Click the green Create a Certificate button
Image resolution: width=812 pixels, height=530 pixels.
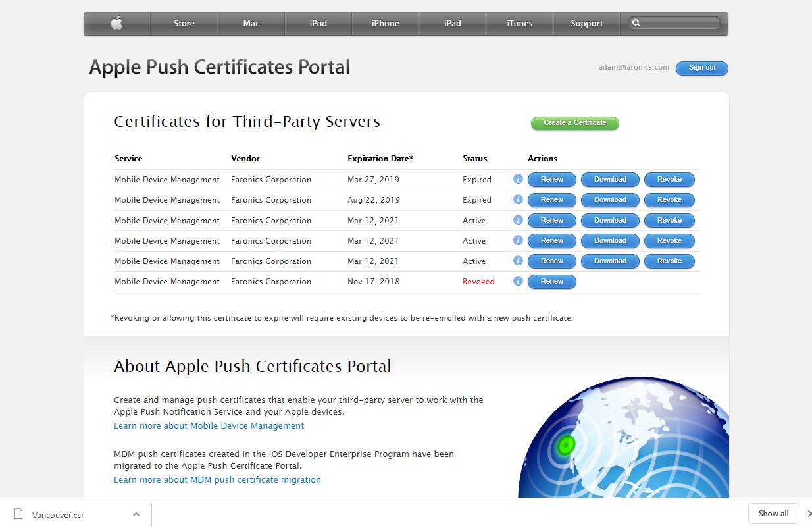click(575, 123)
